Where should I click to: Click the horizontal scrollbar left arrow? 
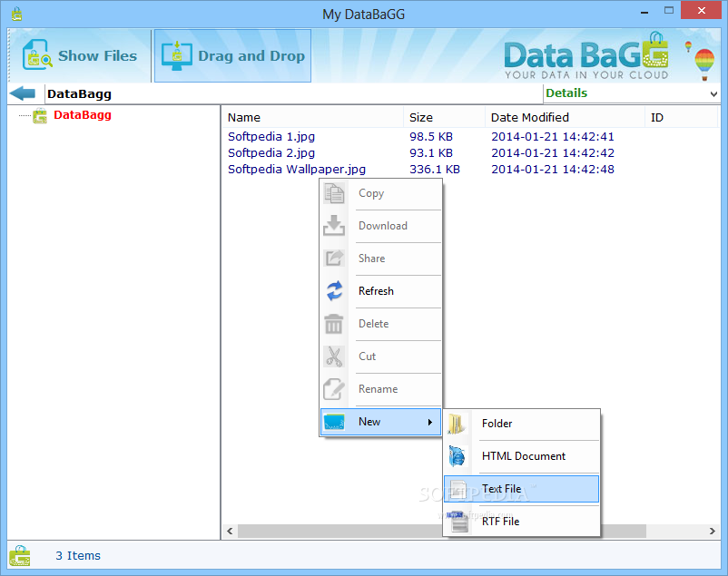pos(230,531)
